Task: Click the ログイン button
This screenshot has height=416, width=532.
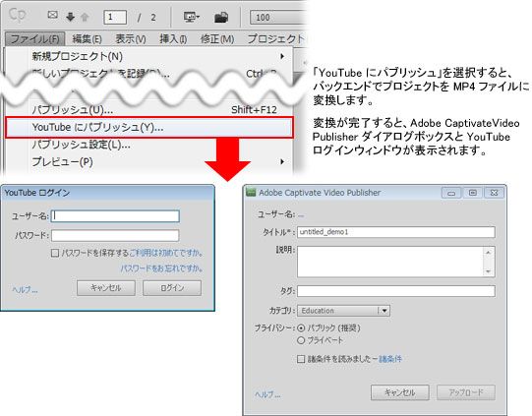Action: pyautogui.click(x=172, y=288)
